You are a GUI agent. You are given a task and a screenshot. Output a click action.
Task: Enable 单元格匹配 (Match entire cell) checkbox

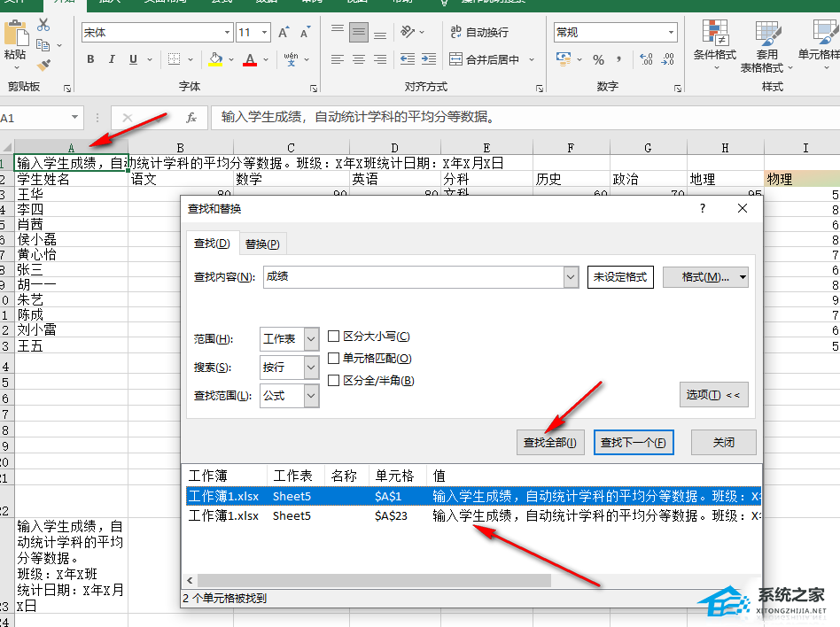pyautogui.click(x=333, y=358)
